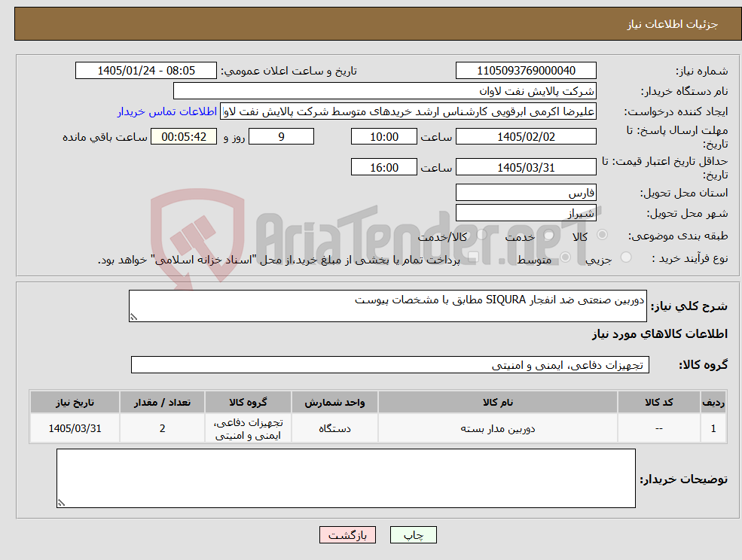Click the شماره نیاز label
Screen dimensions: 742x560
702,71
